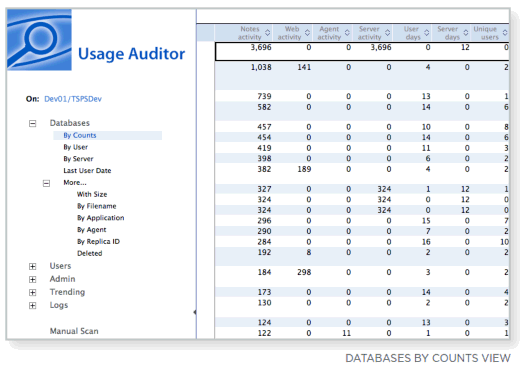Select the row with 582 notes activity
The height and width of the screenshot is (373, 523).
click(x=362, y=111)
